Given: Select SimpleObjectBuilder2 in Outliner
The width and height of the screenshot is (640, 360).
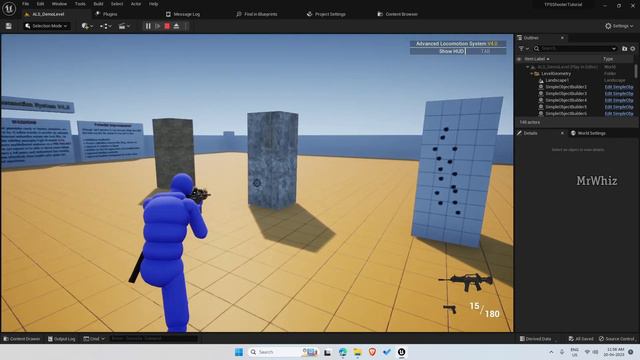Looking at the screenshot, I should pos(566,87).
